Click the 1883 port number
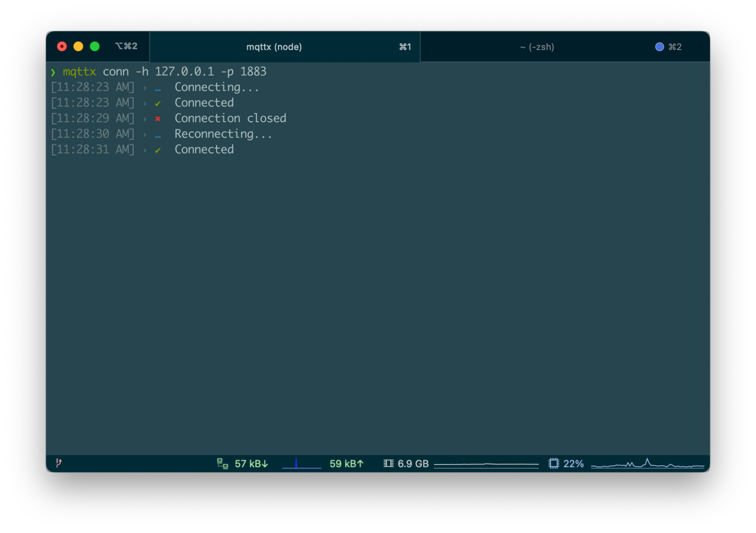756x533 pixels. [x=253, y=72]
